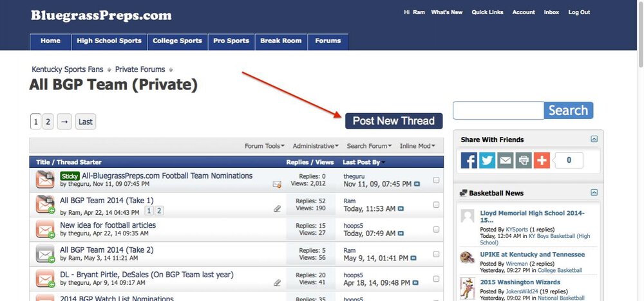Click attachment paperclip on Take 1 thread
This screenshot has height=301, width=644.
coord(277,209)
